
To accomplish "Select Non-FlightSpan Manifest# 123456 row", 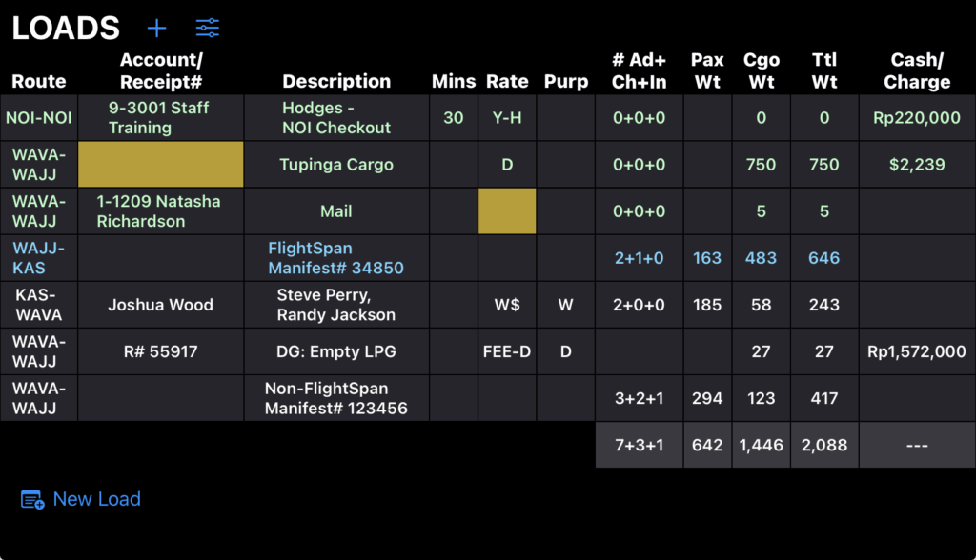I will (x=336, y=398).
